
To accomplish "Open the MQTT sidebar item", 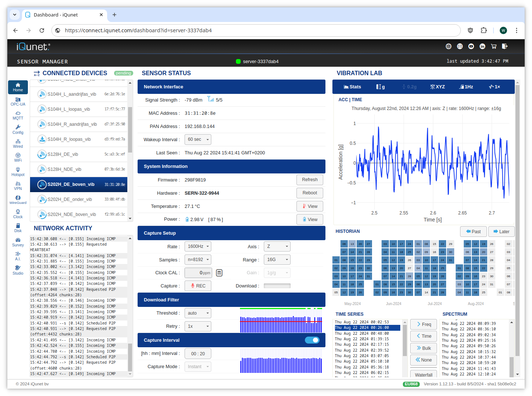I will (x=18, y=116).
